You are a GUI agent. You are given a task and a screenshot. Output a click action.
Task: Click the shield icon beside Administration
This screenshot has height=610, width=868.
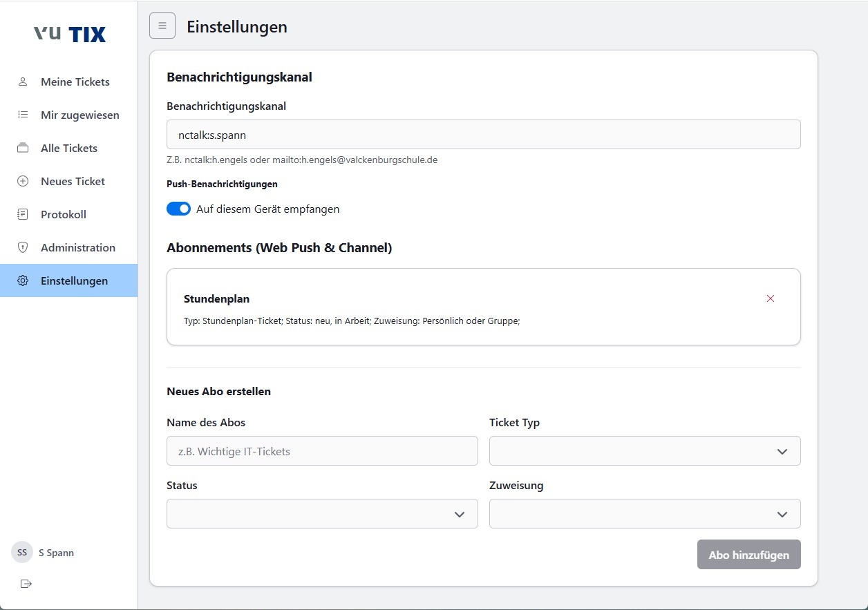(x=23, y=247)
